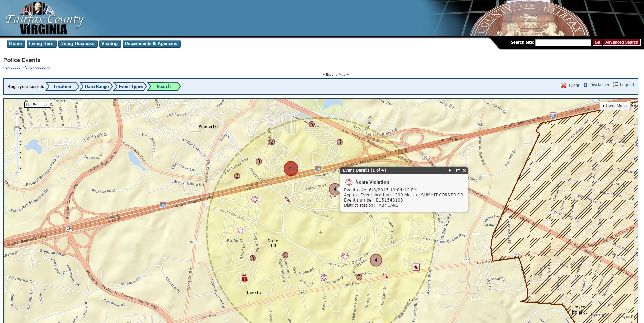Screen dimensions: 644x323
Task: Select the dollar-sign event marker near Legato
Action: point(244,279)
